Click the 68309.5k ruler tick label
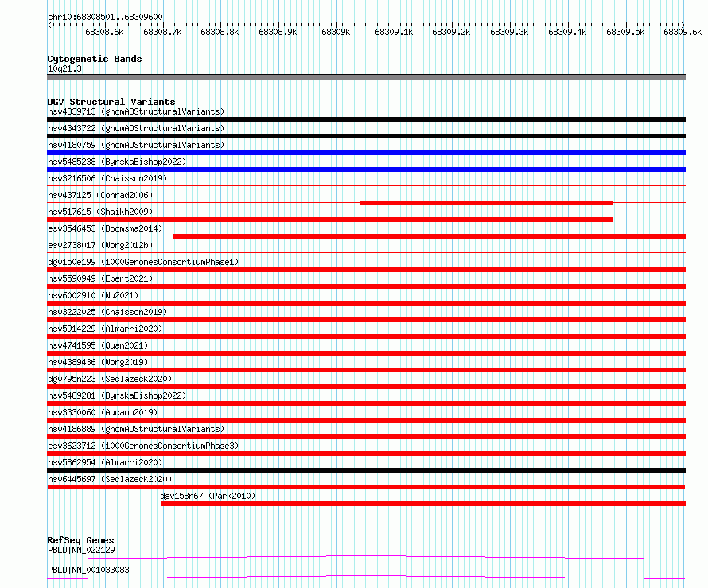 pyautogui.click(x=625, y=32)
